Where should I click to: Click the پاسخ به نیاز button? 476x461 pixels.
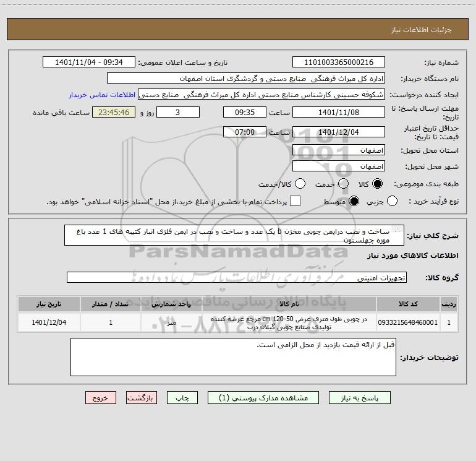point(359,398)
